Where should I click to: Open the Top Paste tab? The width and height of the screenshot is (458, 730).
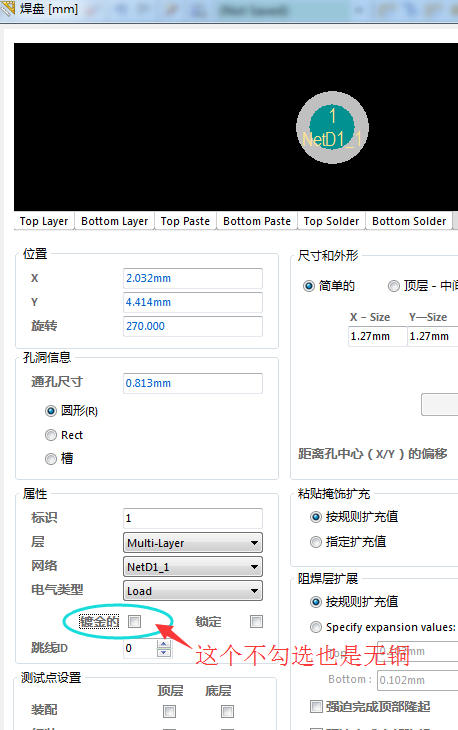click(185, 221)
